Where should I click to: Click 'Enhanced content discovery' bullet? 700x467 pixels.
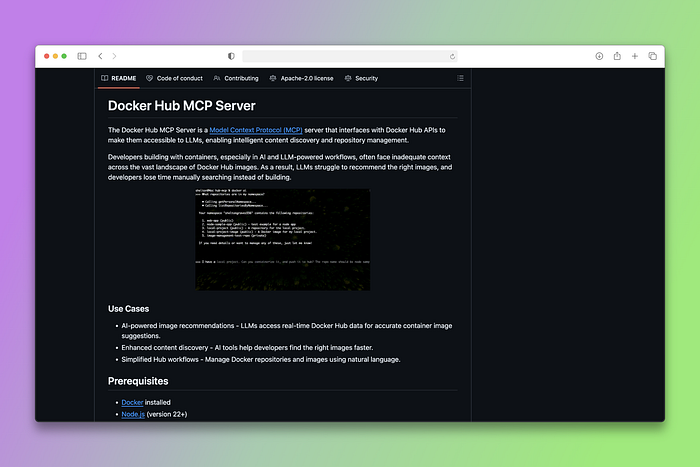(x=247, y=347)
